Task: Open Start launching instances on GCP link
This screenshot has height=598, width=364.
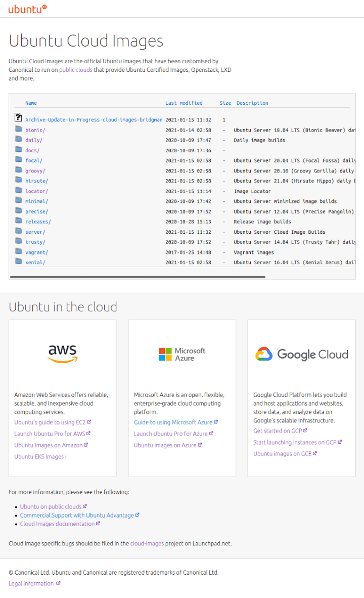Action: pos(298,442)
